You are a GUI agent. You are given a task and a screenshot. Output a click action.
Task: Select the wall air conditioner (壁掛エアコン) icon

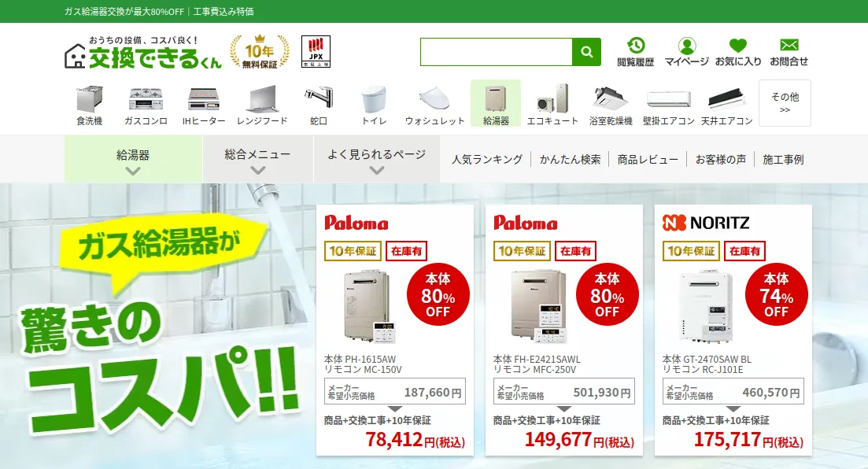pyautogui.click(x=668, y=104)
